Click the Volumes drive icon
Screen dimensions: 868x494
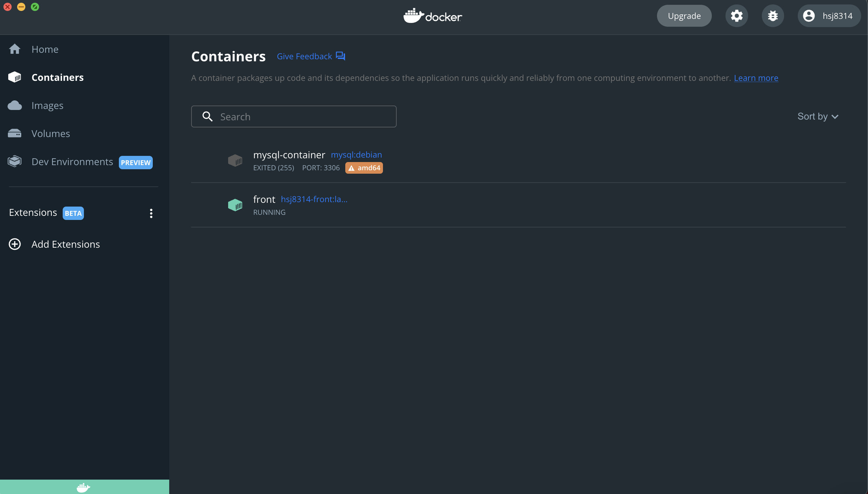tap(15, 133)
